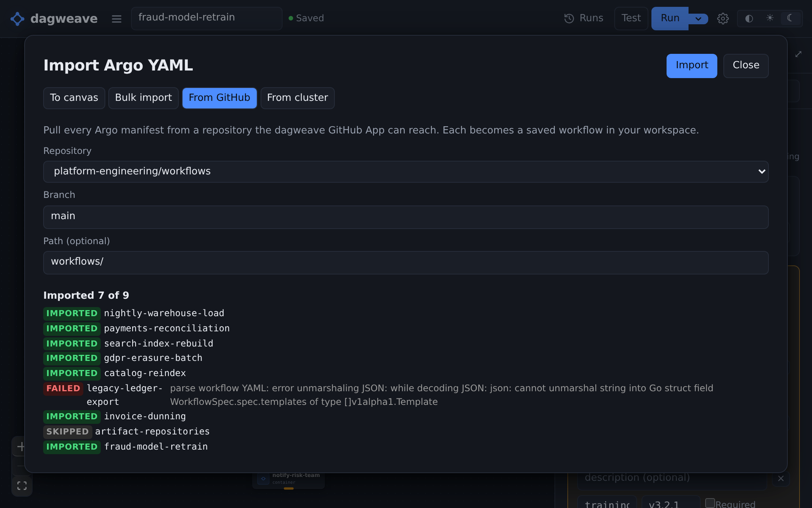Viewport: 812px width, 508px height.
Task: Expand the Run button dropdown arrow
Action: pos(698,19)
